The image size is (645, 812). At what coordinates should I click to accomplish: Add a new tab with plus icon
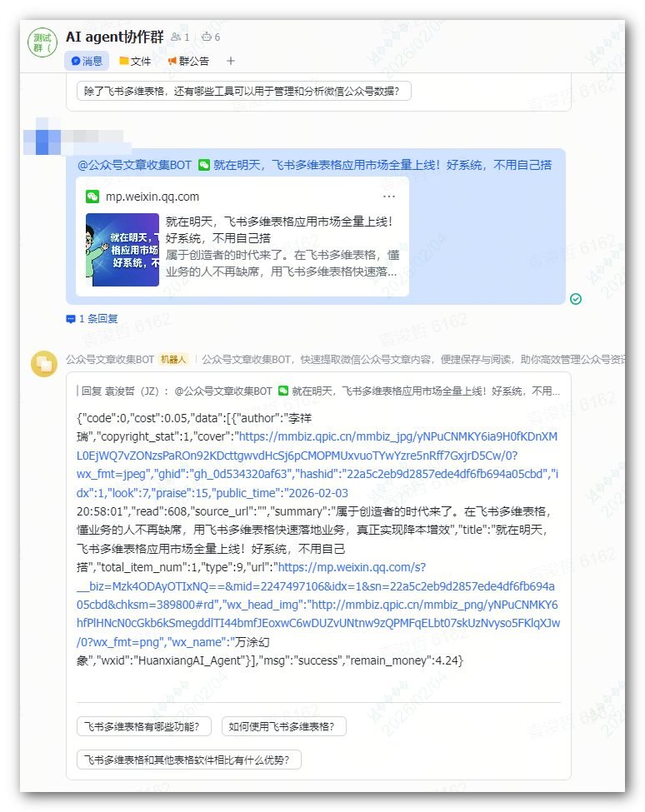pos(231,61)
